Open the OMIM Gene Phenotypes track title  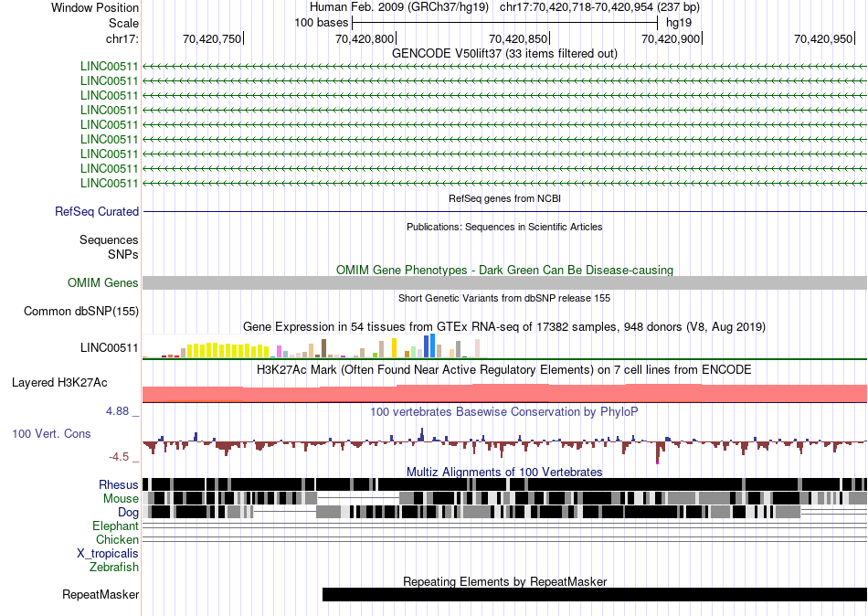pos(504,270)
